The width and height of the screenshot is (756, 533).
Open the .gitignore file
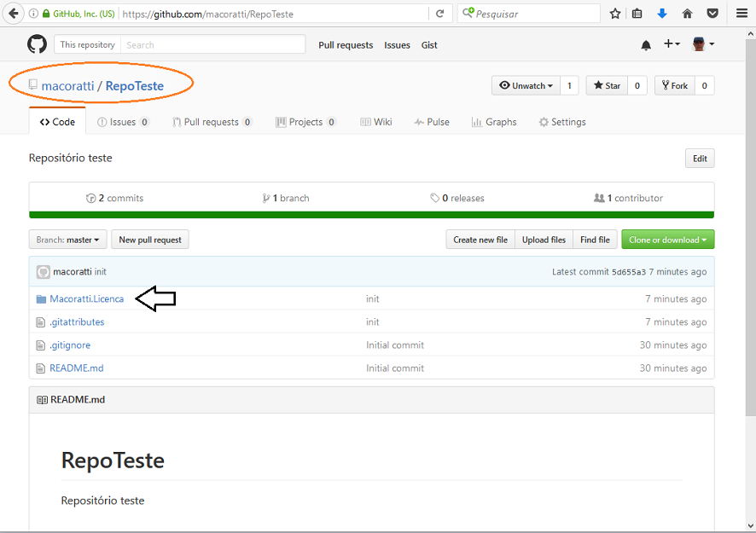(70, 345)
